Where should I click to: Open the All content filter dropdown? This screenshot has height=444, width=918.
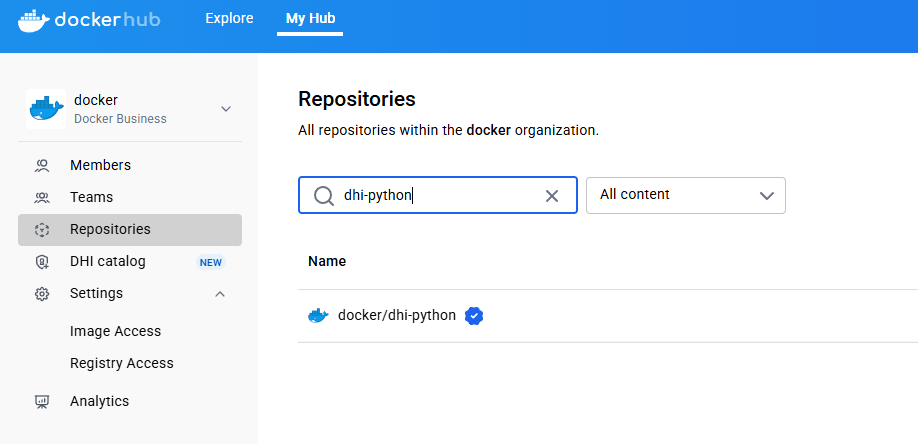[x=685, y=195]
